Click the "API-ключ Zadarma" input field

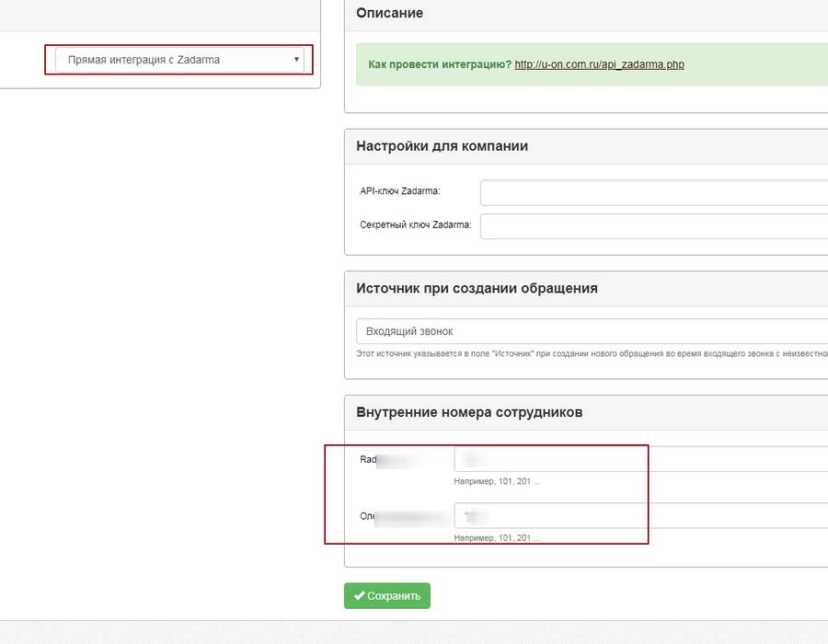click(654, 192)
